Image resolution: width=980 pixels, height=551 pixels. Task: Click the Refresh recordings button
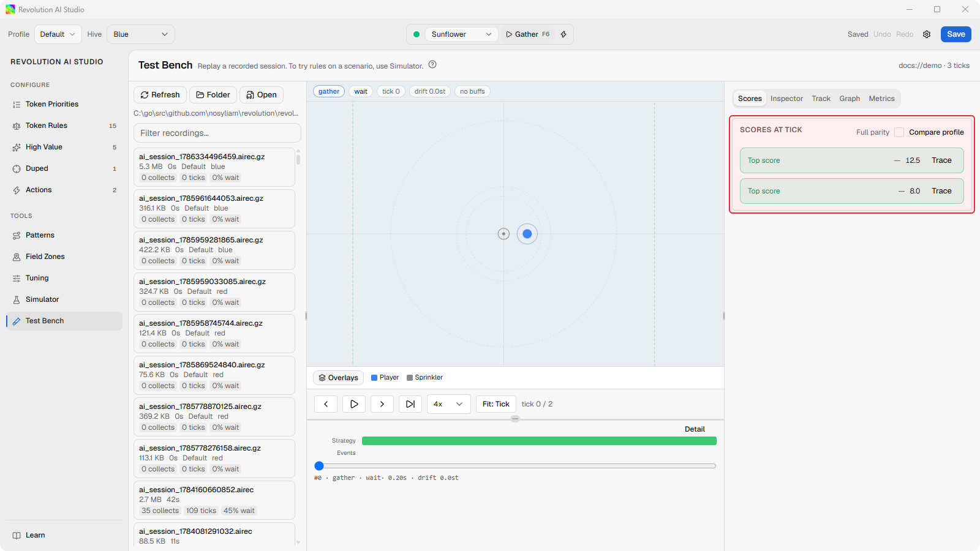pyautogui.click(x=160, y=95)
